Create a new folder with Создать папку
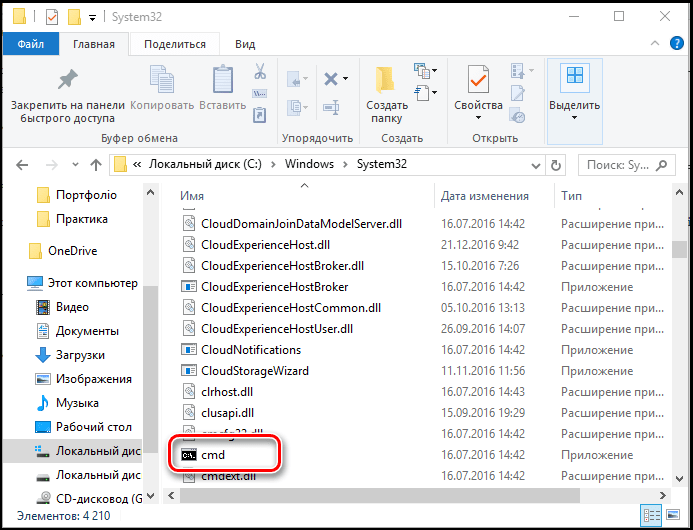 [x=387, y=95]
